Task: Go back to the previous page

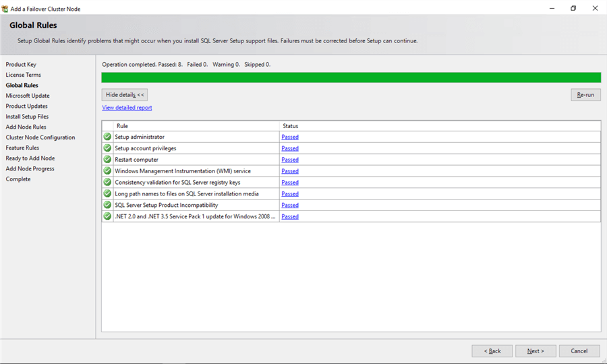Action: coord(492,351)
